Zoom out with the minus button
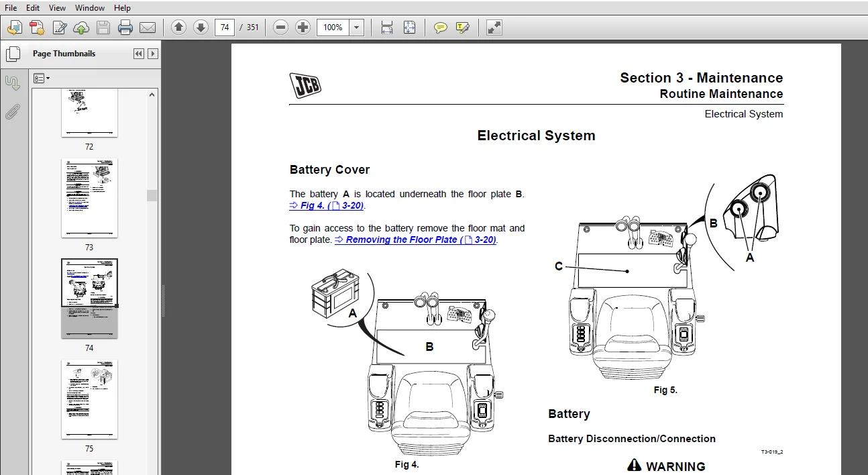The width and height of the screenshot is (868, 475). (x=281, y=28)
